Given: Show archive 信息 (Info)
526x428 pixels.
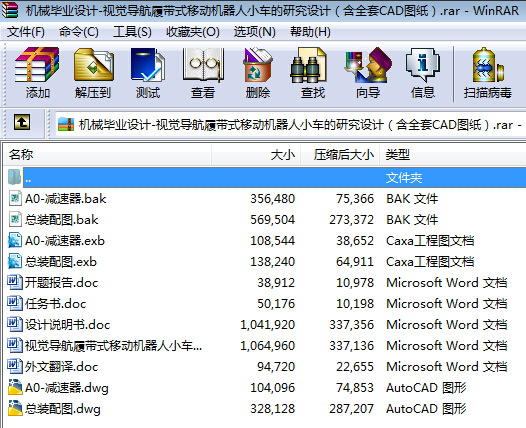Looking at the screenshot, I should [422, 65].
